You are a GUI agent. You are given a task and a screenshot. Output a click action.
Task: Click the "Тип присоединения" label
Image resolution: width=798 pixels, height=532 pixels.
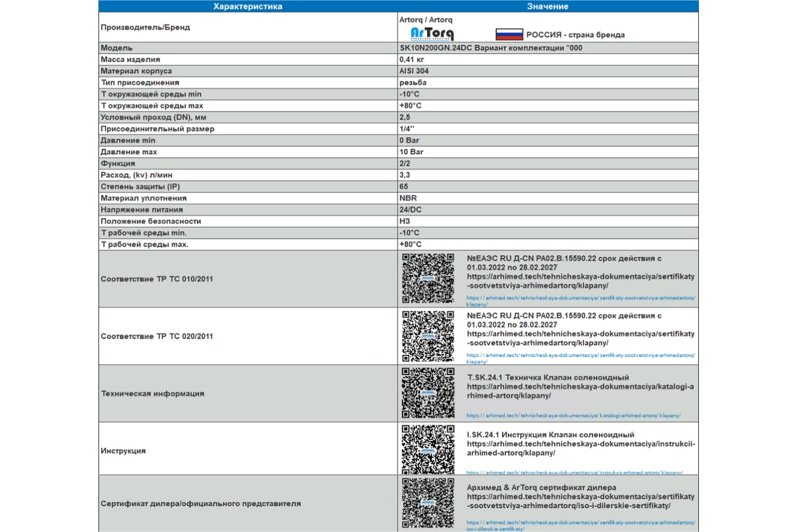coord(140,82)
